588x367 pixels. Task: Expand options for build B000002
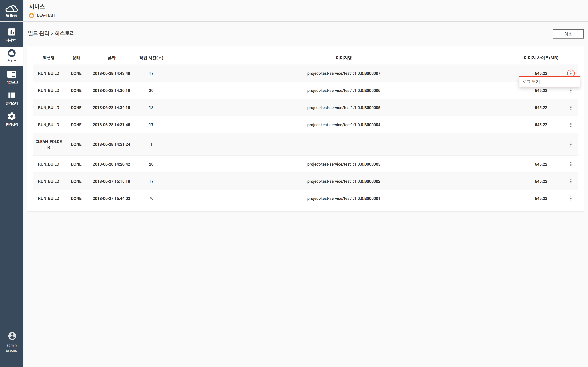[x=571, y=181]
